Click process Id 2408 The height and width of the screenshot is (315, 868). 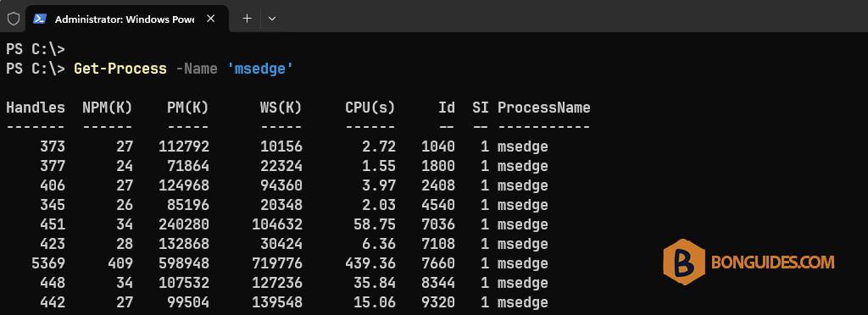tap(438, 185)
